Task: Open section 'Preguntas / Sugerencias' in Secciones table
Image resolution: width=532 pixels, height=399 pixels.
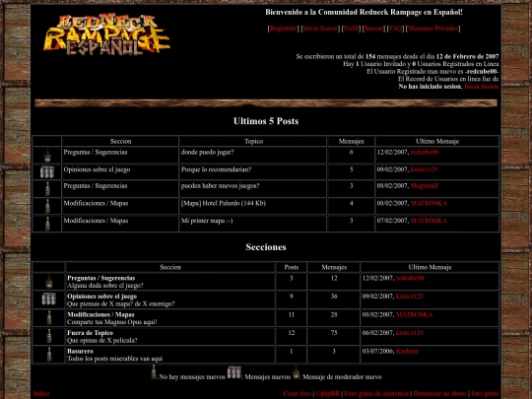Action: coord(101,278)
